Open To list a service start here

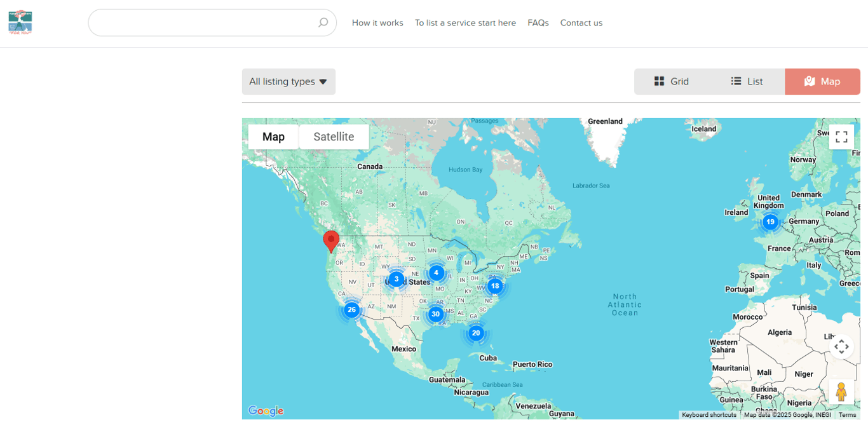[465, 23]
